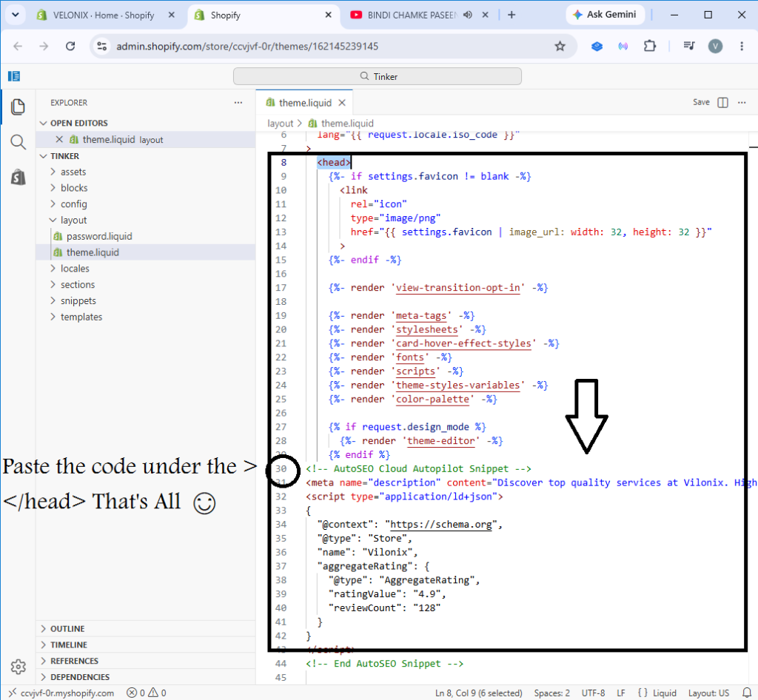
Task: Toggle the sidebar panel icon at top left
Action: point(14,75)
